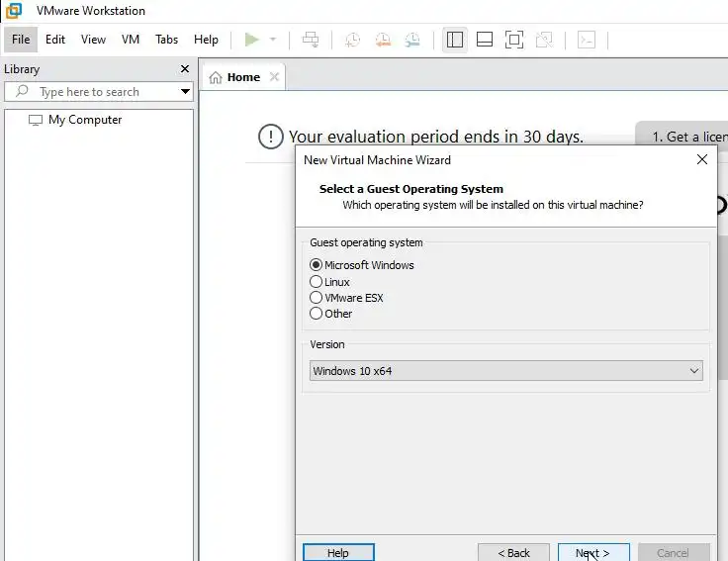Power on with the green play icon

tap(251, 40)
